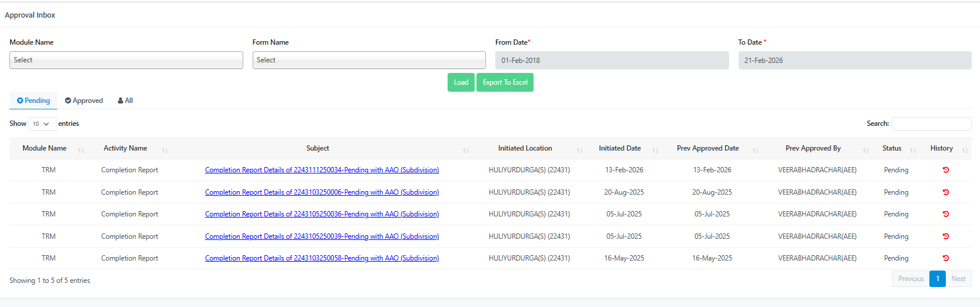Screen dimensions: 980x307
Task: View history icon for record 2243105250039
Action: 945,236
